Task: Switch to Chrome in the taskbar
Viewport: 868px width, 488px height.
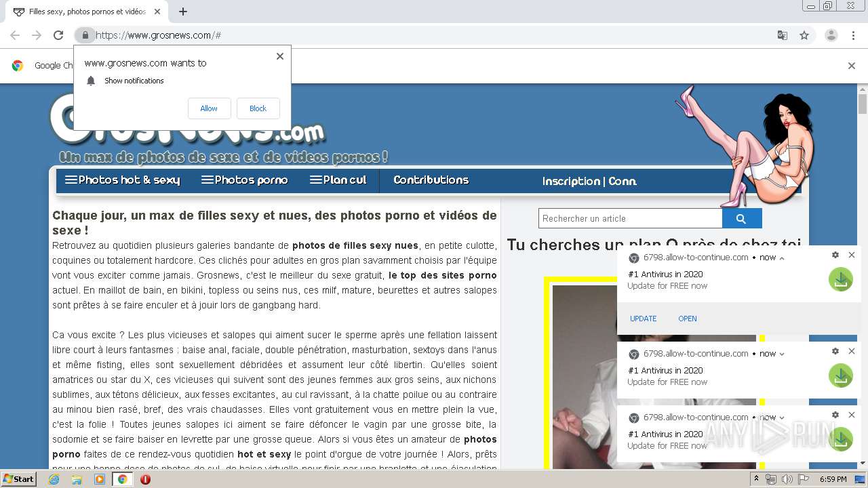Action: coord(122,479)
